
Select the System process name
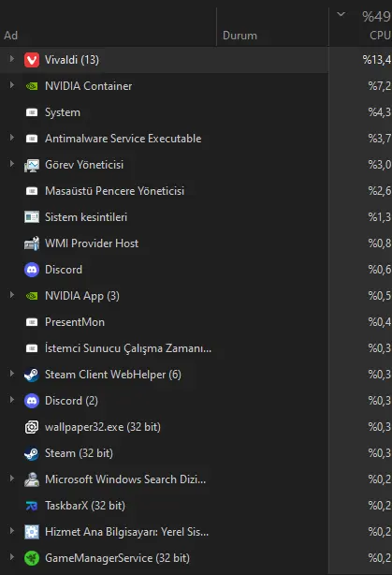click(x=63, y=112)
